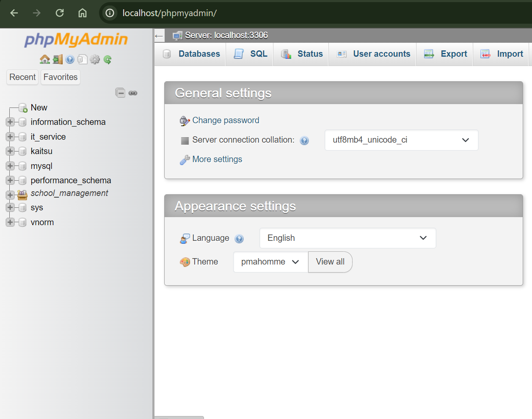Click the link-to-main-panel chain icon
This screenshot has height=419, width=532.
[x=133, y=93]
